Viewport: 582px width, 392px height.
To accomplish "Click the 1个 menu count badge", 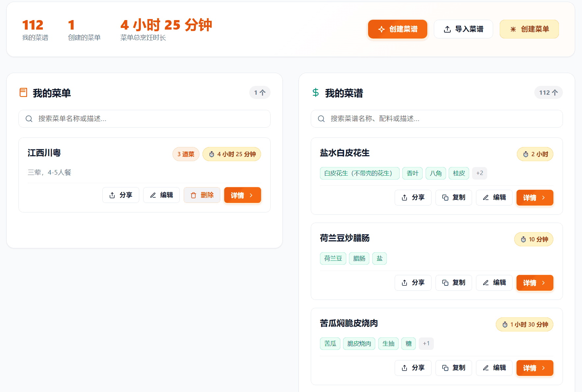I will (260, 93).
